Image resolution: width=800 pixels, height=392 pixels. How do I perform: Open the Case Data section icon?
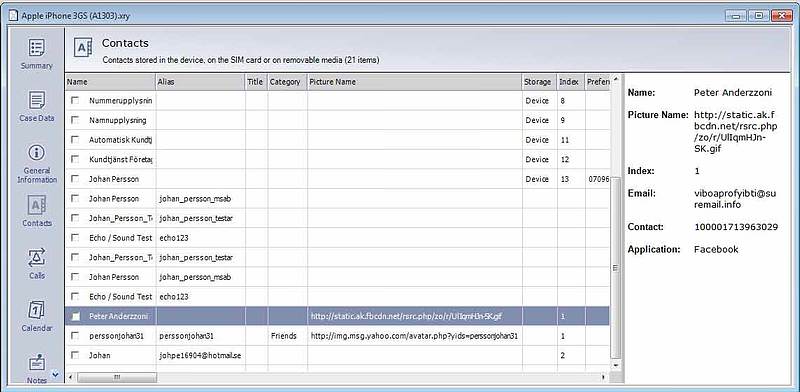click(37, 100)
